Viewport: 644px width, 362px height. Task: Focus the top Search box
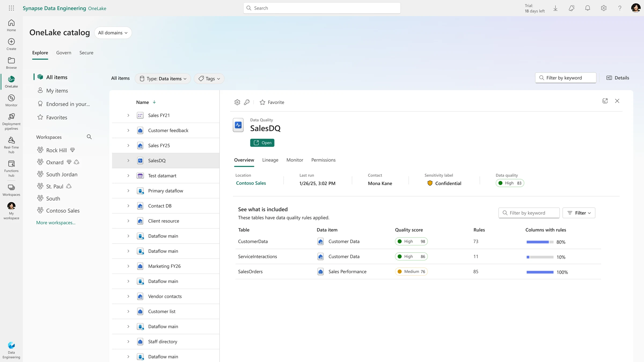point(322,8)
